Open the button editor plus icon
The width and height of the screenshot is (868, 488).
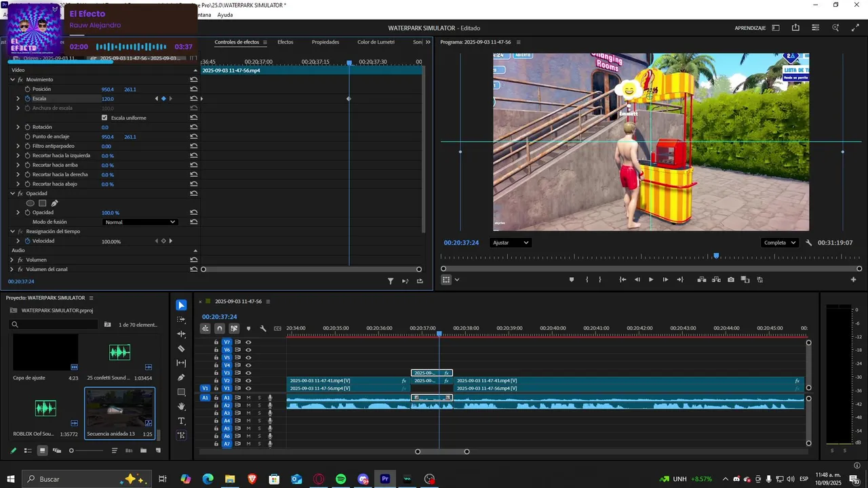click(x=854, y=279)
